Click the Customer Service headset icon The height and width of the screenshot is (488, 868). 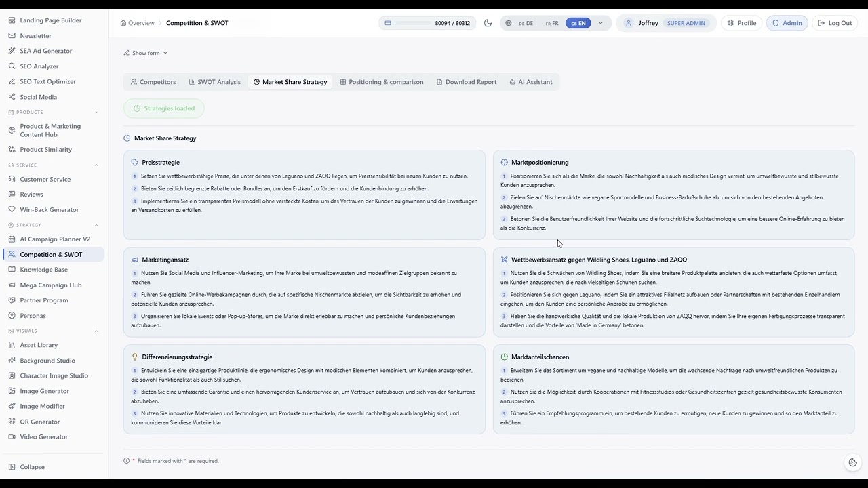[12, 180]
